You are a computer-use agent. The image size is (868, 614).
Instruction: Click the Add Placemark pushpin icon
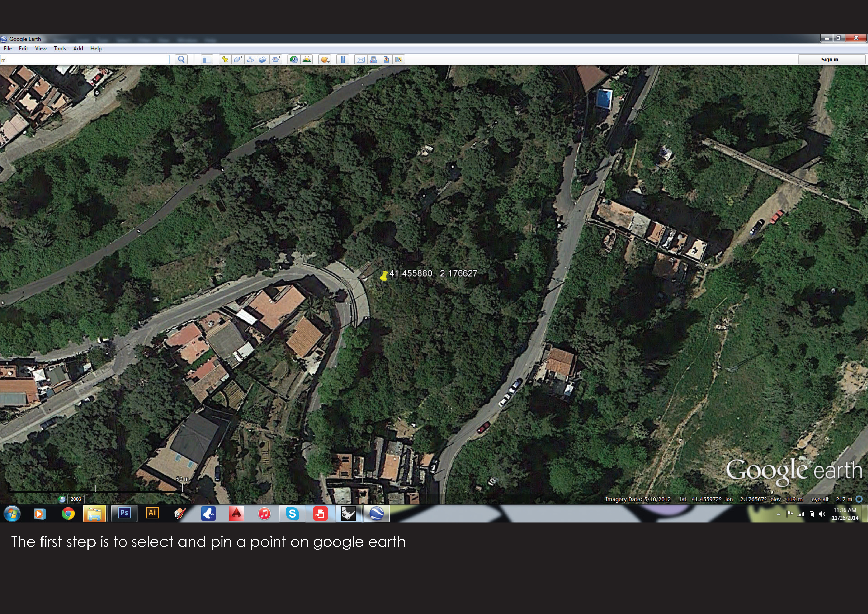tap(225, 59)
